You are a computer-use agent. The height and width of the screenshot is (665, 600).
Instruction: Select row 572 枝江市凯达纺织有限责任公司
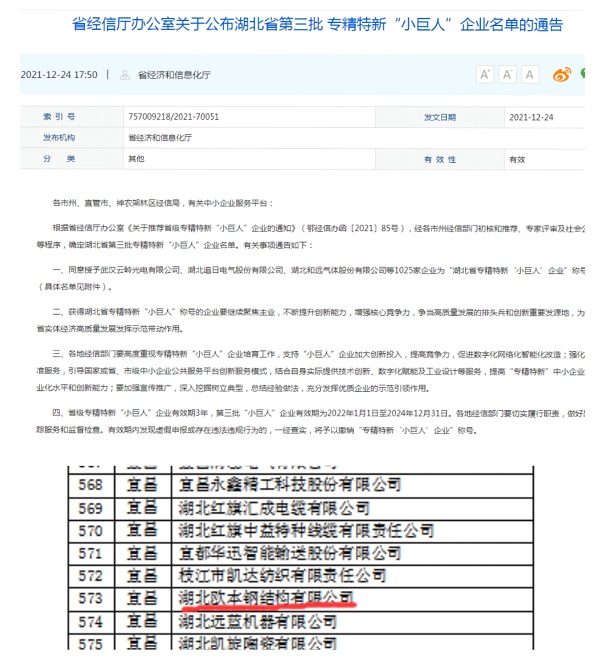(300, 576)
